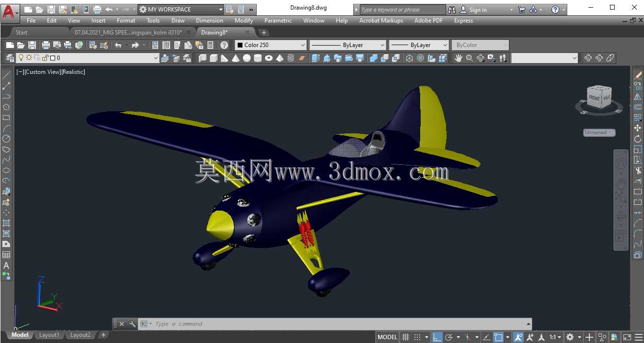Open Layer Properties Manager icon
The width and height of the screenshot is (644, 343).
point(10,58)
